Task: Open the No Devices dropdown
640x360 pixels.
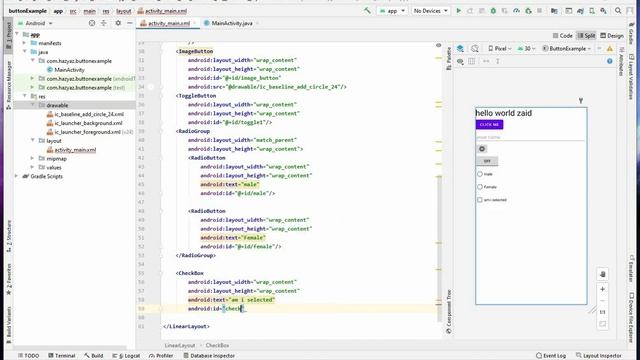Action: 430,11
